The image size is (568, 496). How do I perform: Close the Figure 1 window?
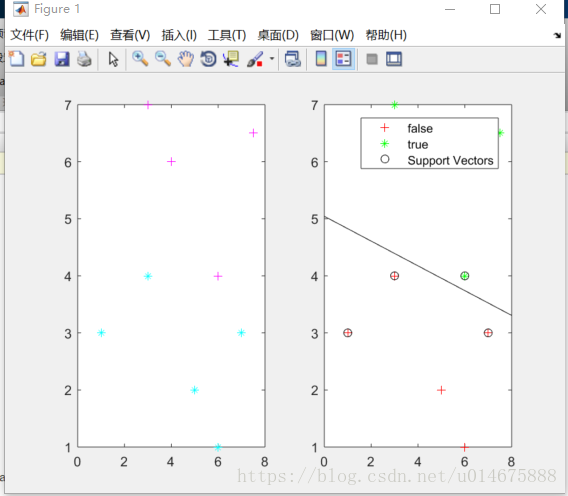[x=540, y=9]
